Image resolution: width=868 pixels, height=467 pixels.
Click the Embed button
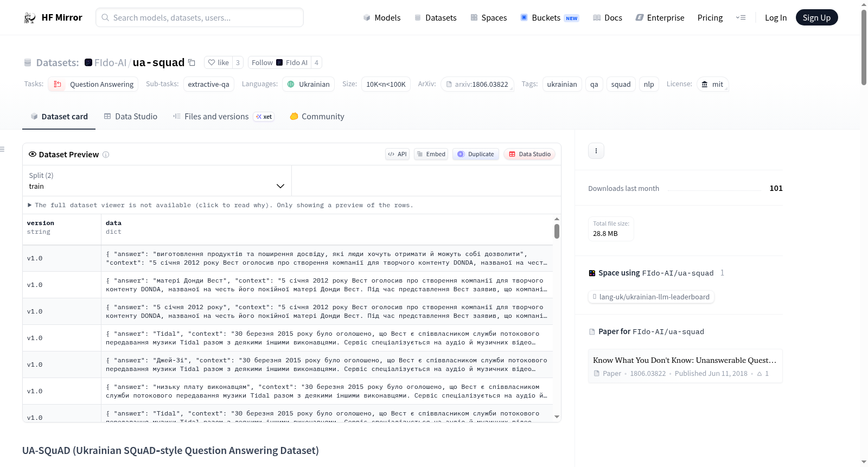pos(431,154)
